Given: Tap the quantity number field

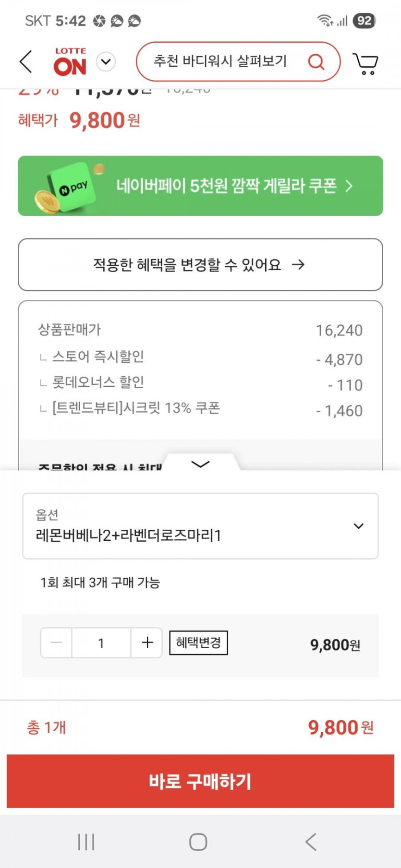Looking at the screenshot, I should pos(101,642).
